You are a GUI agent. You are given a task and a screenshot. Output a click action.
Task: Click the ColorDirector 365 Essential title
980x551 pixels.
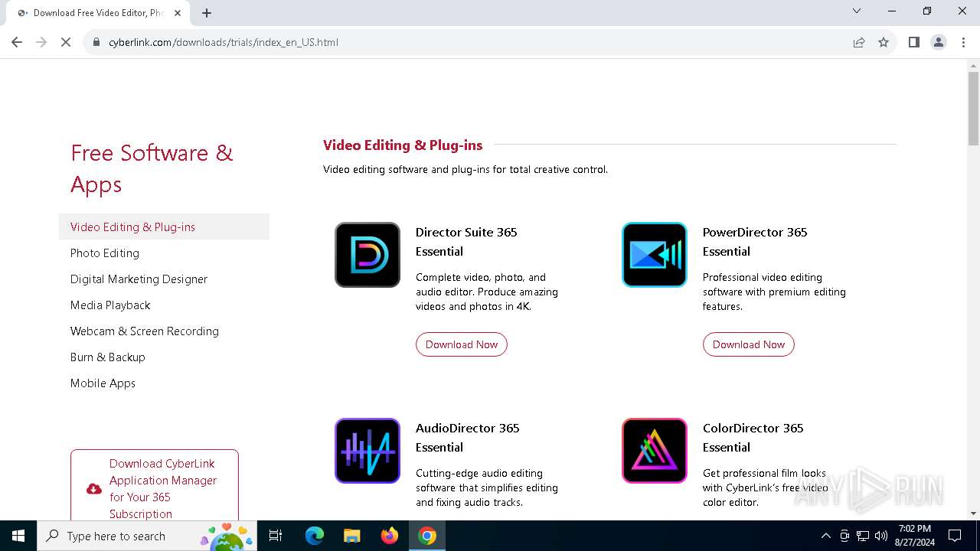point(753,438)
